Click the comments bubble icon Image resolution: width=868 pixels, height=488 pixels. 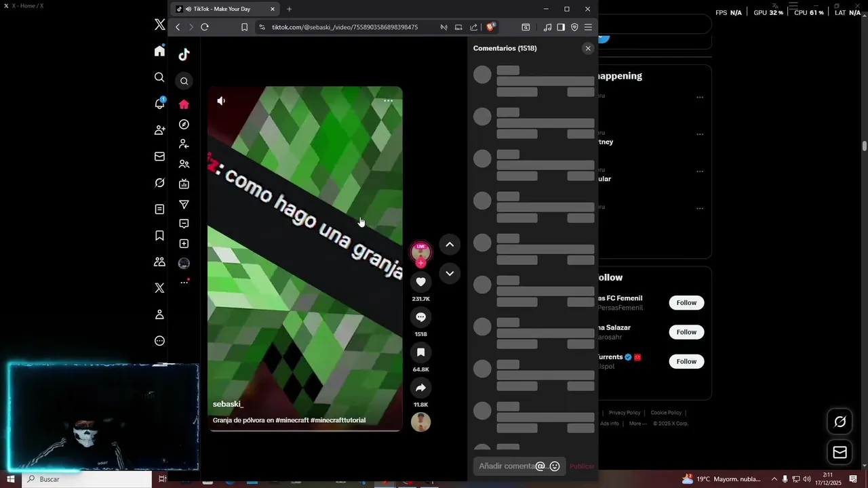click(420, 317)
